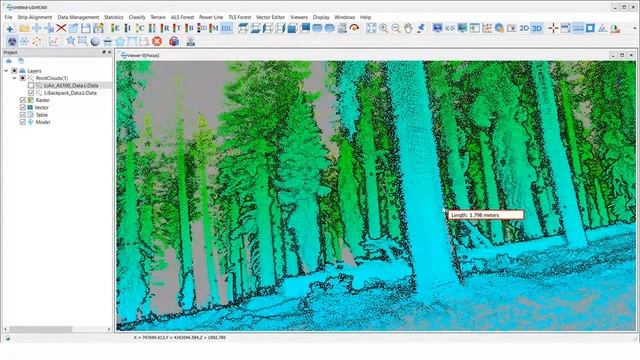Click the gray sphere icon in second toolbar

pos(95,41)
